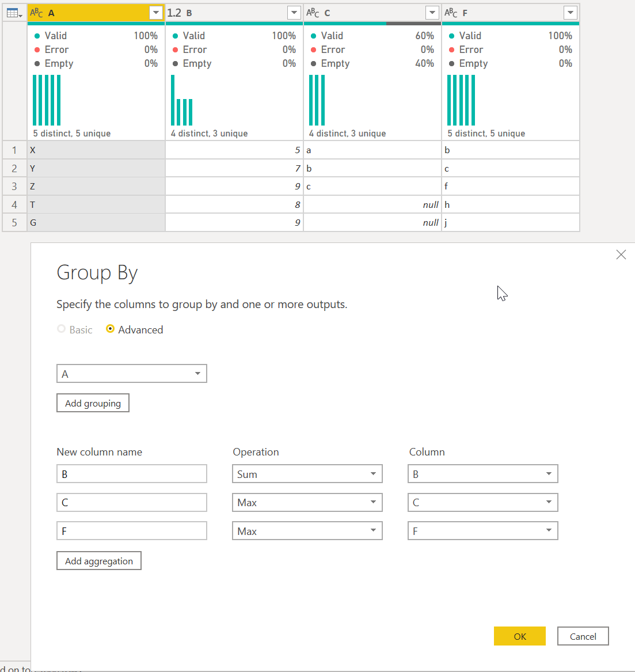Screen dimensions: 635x672
Task: Select row number 5 header
Action: 14,222
